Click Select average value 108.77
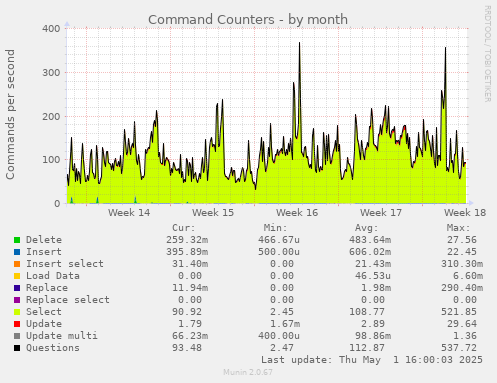This screenshot has height=383, width=497. [x=367, y=312]
